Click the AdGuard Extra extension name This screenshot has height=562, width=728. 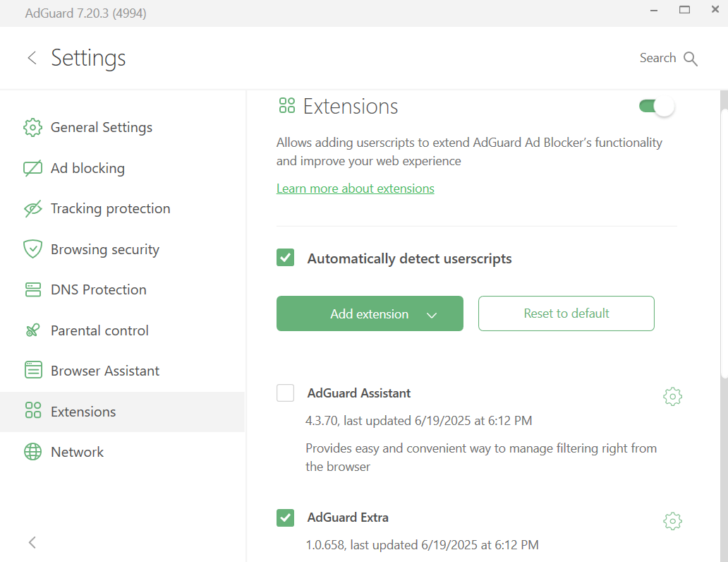pos(348,518)
